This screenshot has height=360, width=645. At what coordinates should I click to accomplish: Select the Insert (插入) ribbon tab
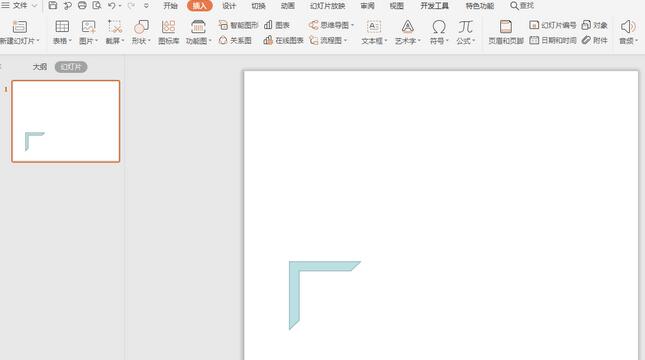200,6
